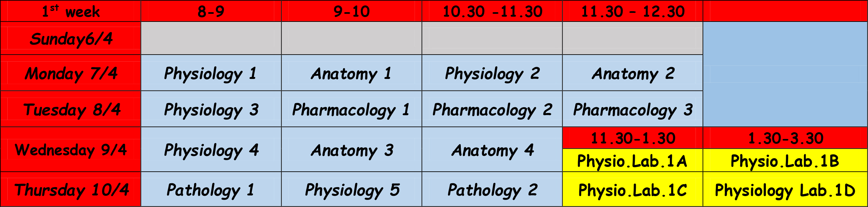Image resolution: width=868 pixels, height=207 pixels.
Task: Click the Sunday6/4 row header
Action: (x=70, y=39)
